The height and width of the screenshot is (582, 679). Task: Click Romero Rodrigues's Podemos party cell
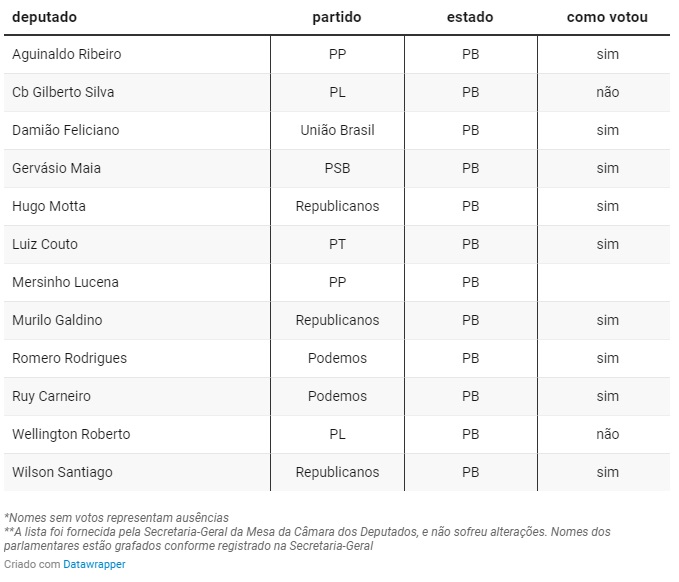point(337,358)
